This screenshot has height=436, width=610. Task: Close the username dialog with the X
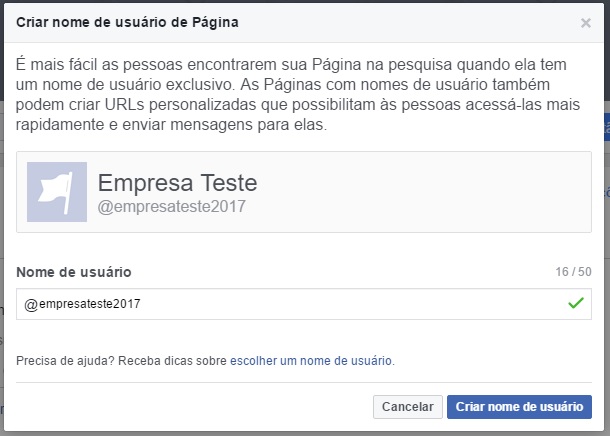(x=585, y=22)
